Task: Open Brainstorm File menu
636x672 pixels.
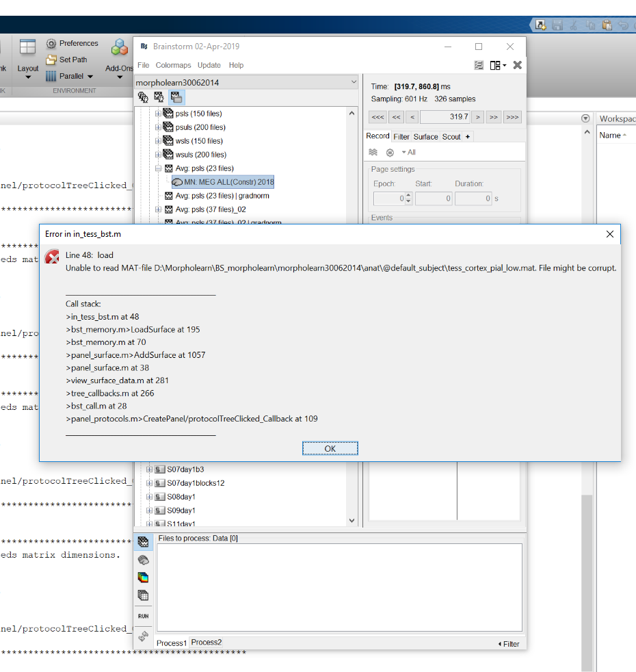Action: (x=143, y=65)
